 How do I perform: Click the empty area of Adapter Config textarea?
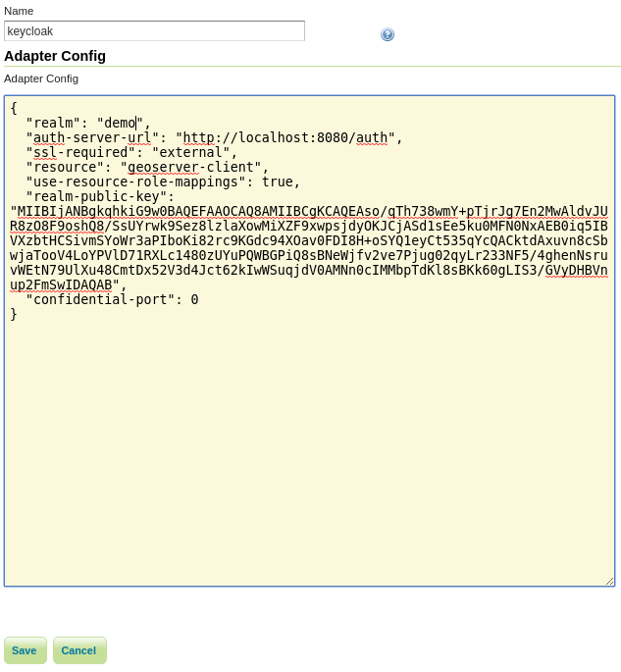click(309, 441)
